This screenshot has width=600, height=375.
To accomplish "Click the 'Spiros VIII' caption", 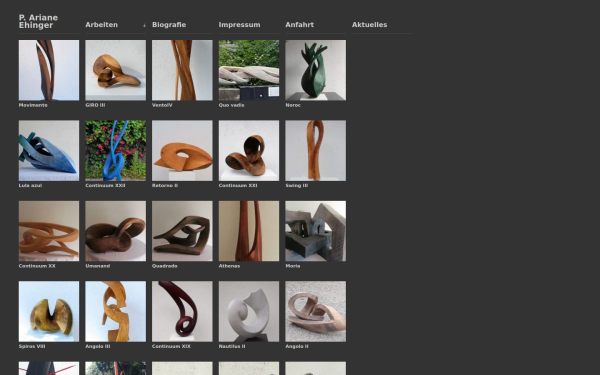I will tap(32, 346).
